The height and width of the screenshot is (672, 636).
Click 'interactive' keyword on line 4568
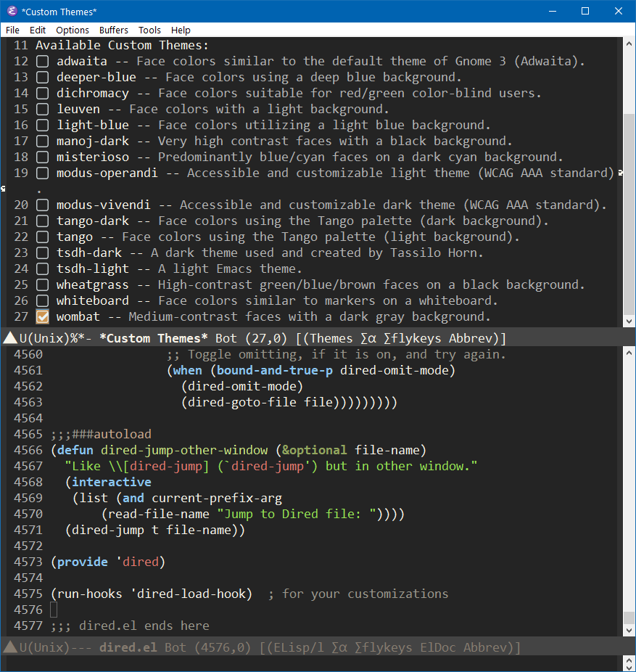112,482
